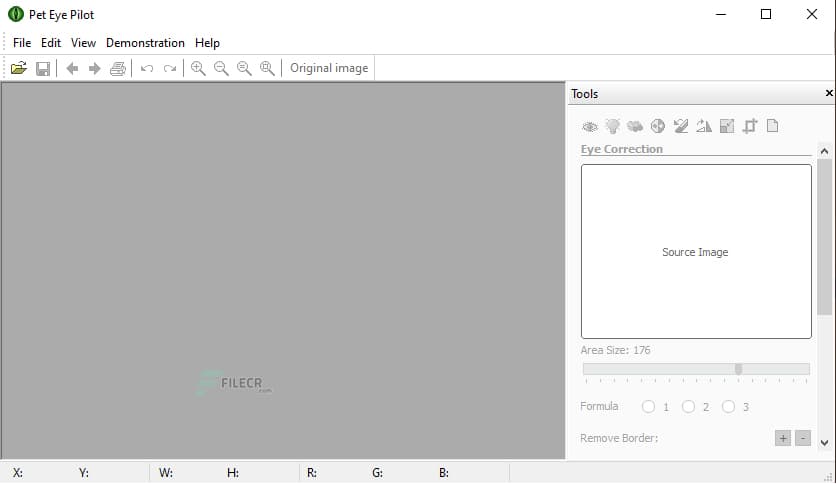836x484 pixels.
Task: Select the Crop tool icon
Action: pos(750,126)
